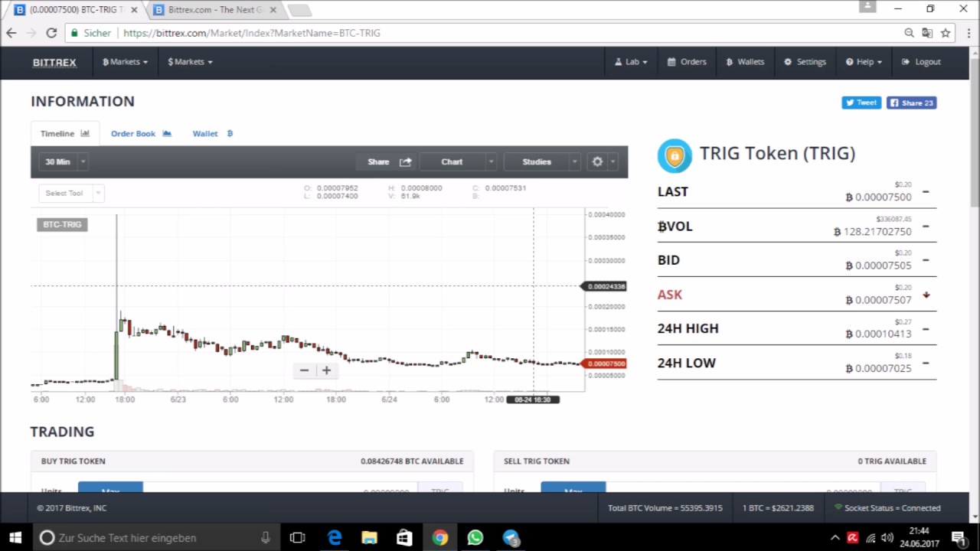
Task: Zoom in the chart with plus
Action: pyautogui.click(x=326, y=370)
